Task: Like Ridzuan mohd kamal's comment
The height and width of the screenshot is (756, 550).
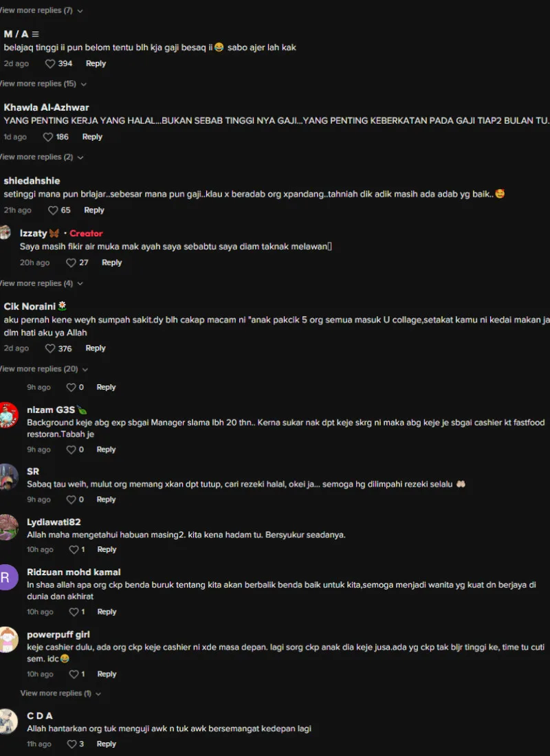Action: click(74, 612)
